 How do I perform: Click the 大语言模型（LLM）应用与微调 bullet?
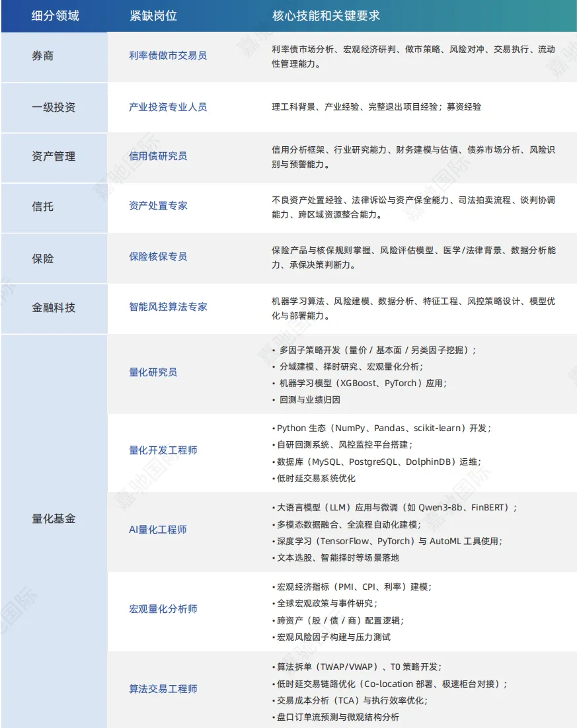395,507
